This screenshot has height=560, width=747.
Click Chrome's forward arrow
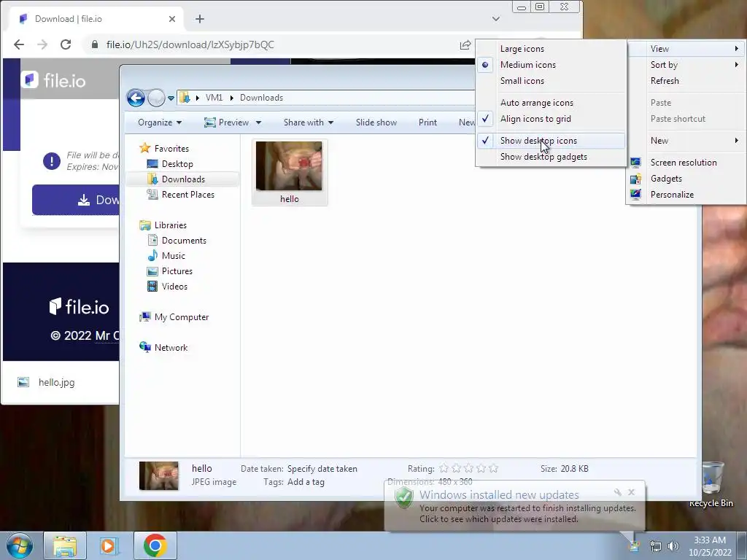coord(42,44)
